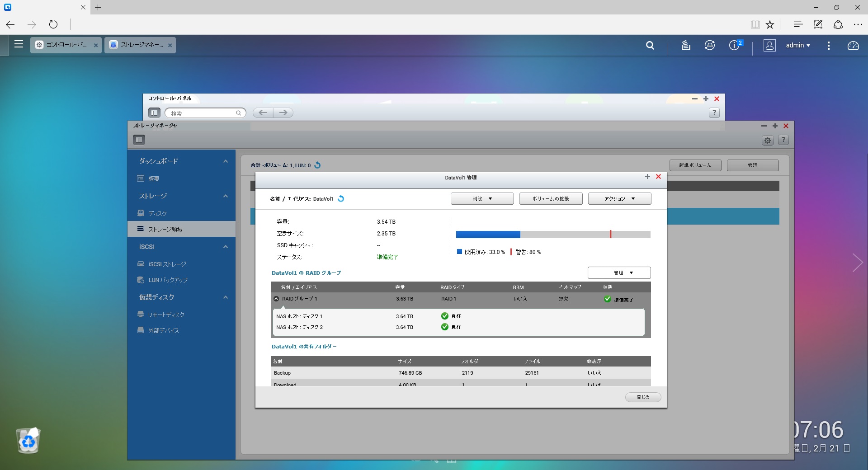Open the QTS main menu hamburger icon
Screen dimensions: 868x470
pyautogui.click(x=19, y=44)
